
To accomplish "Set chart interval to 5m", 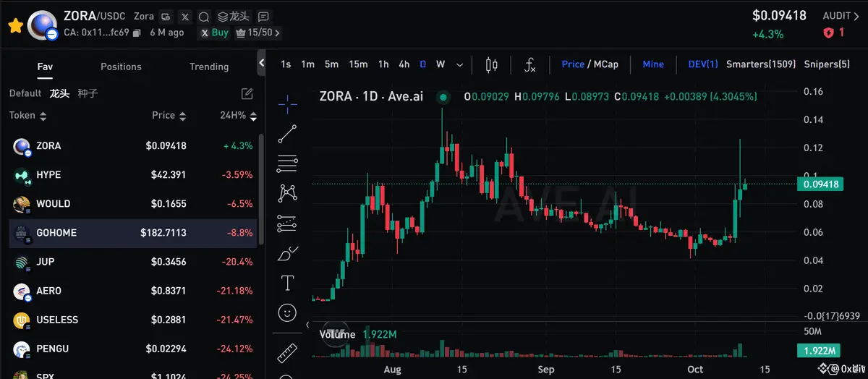I will [331, 64].
